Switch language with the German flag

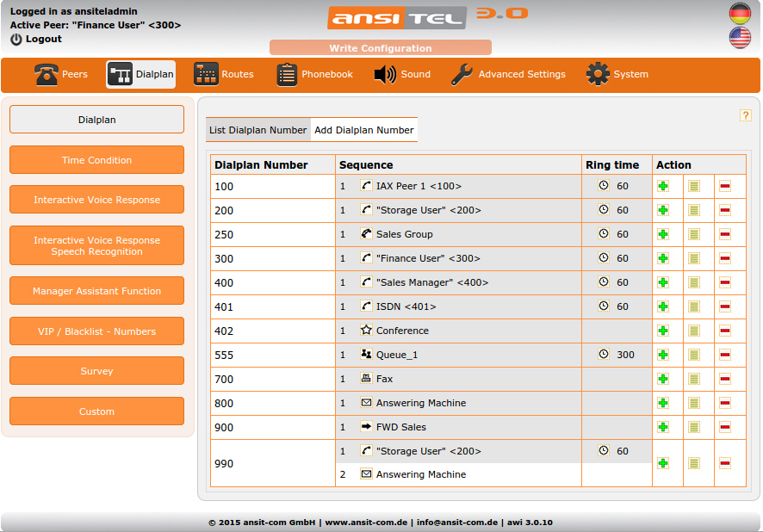[x=739, y=14]
